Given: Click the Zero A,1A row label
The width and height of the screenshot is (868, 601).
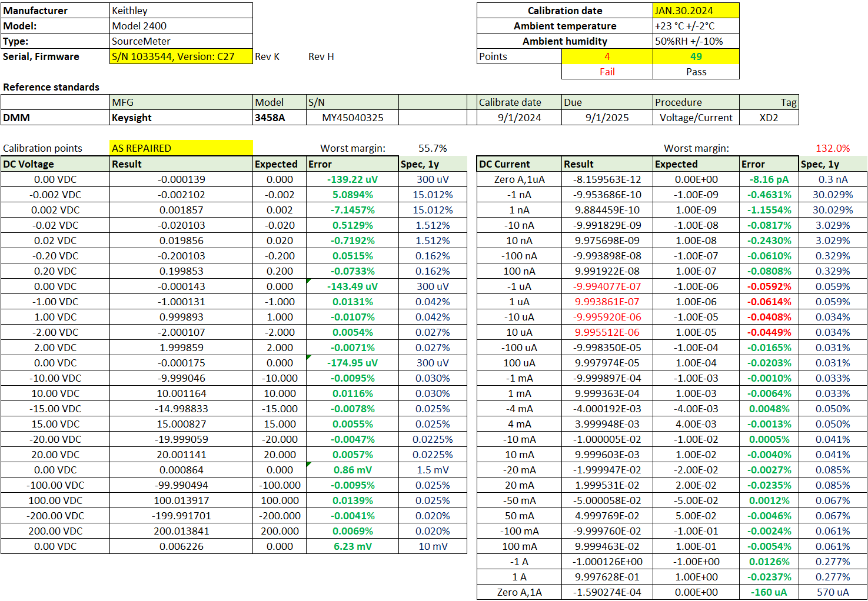Looking at the screenshot, I should pos(518,592).
